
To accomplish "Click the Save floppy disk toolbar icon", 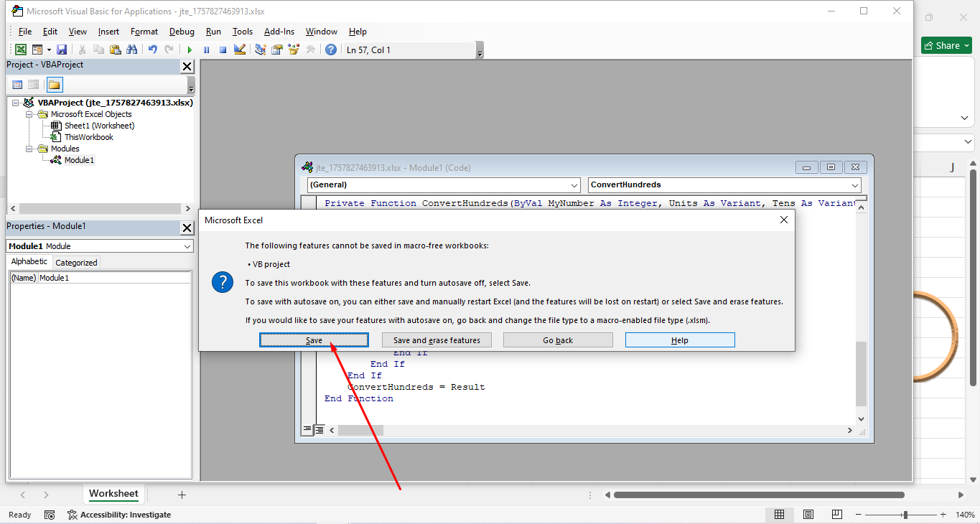I will [x=62, y=50].
